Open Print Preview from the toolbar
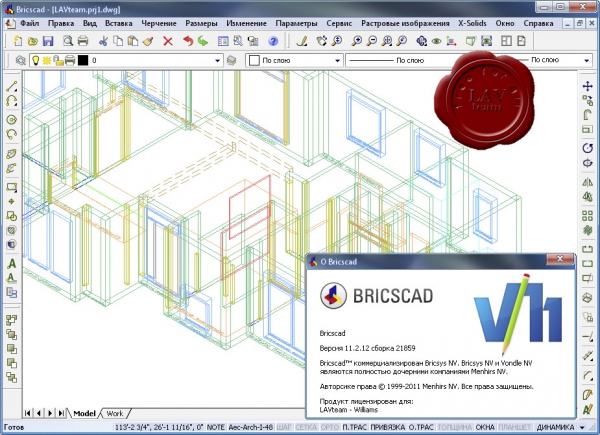The image size is (600, 435). click(x=68, y=41)
